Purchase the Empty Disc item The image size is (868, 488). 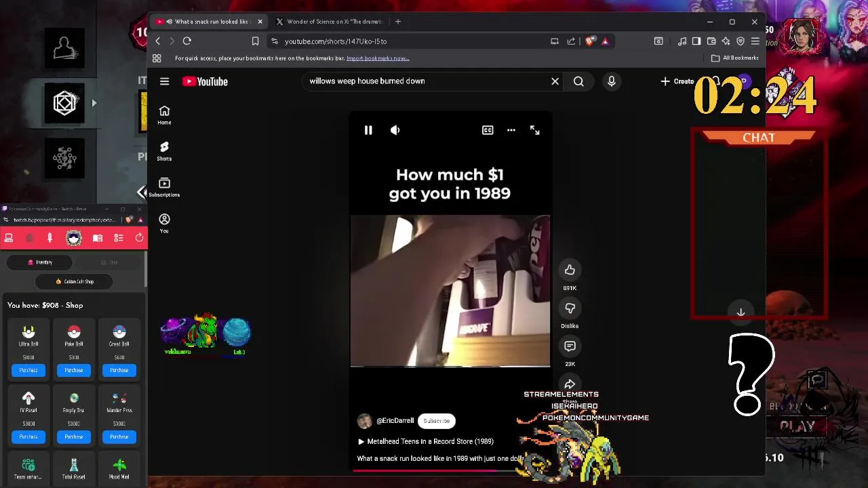tap(74, 436)
